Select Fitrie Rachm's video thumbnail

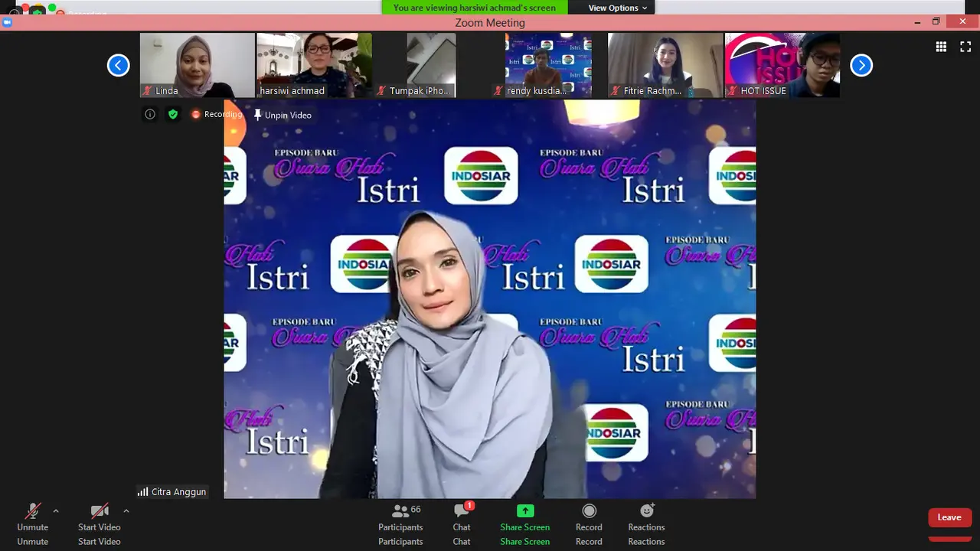tap(665, 65)
